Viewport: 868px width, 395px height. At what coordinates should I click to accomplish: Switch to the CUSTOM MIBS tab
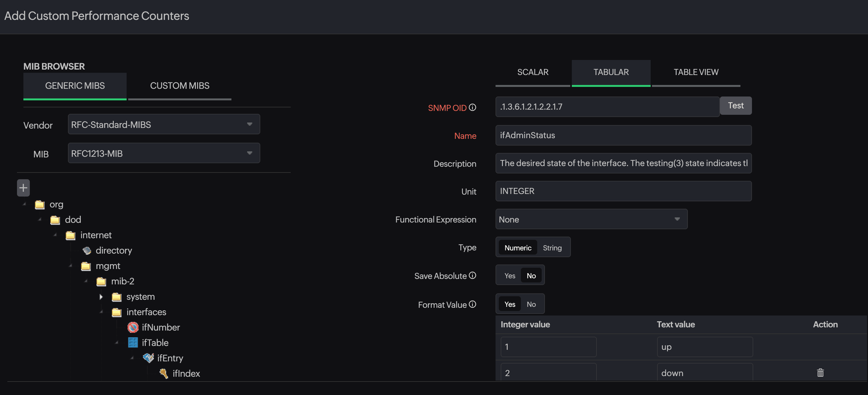[179, 86]
